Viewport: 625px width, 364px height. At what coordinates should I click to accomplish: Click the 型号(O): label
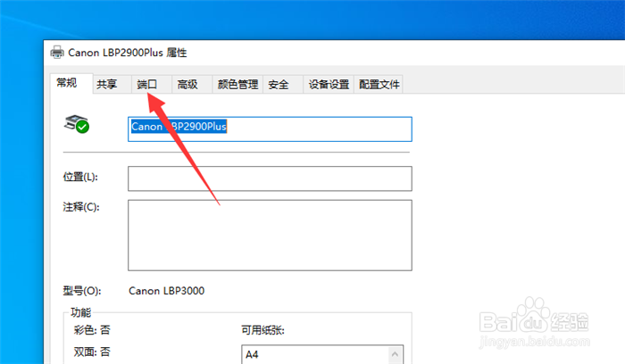(82, 291)
